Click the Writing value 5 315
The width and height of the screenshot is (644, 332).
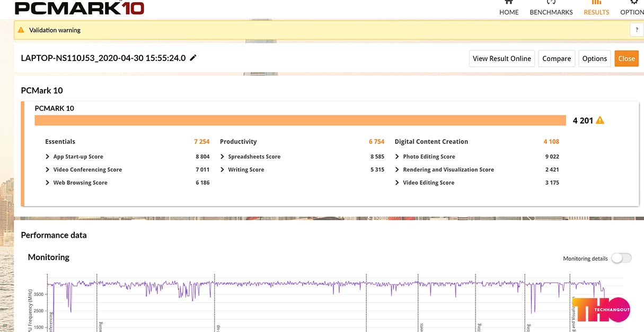pos(377,170)
